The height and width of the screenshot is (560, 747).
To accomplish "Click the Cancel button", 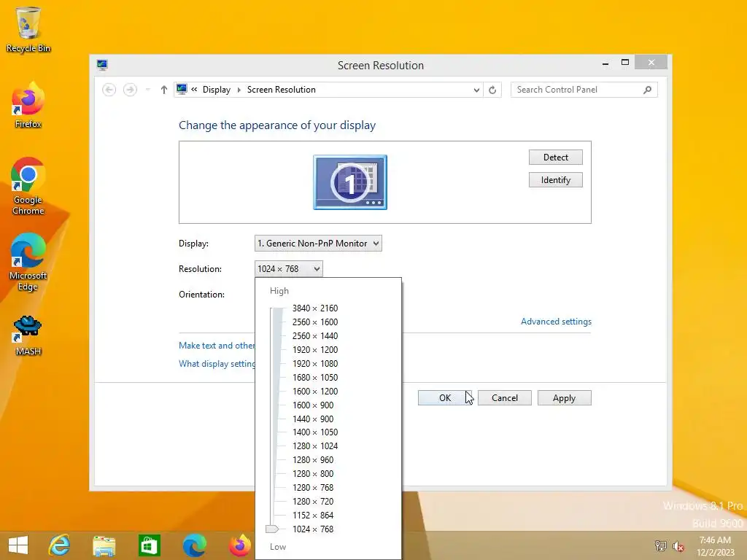I will pos(505,398).
